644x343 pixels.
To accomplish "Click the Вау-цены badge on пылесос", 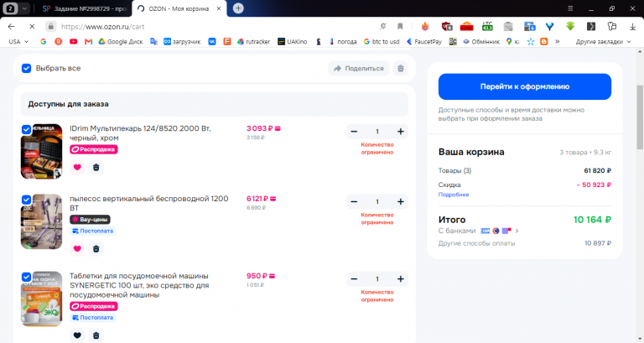I will (90, 220).
